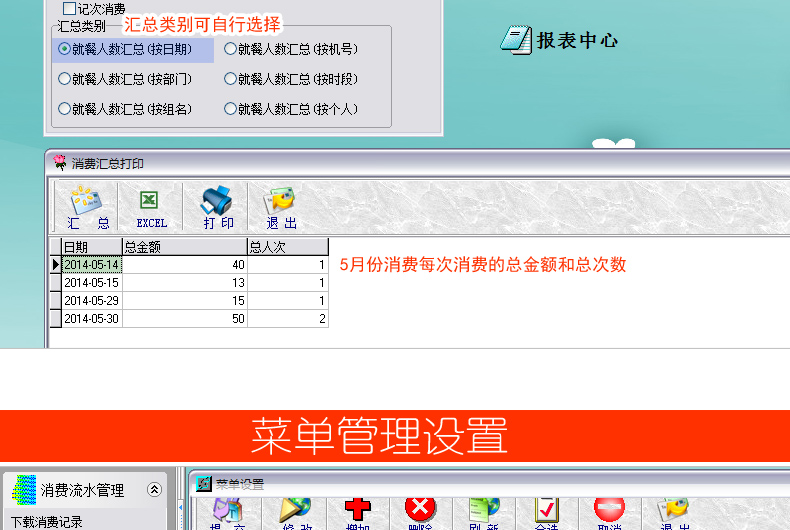Click the red X 删除 icon
This screenshot has height=530, width=790.
click(420, 512)
